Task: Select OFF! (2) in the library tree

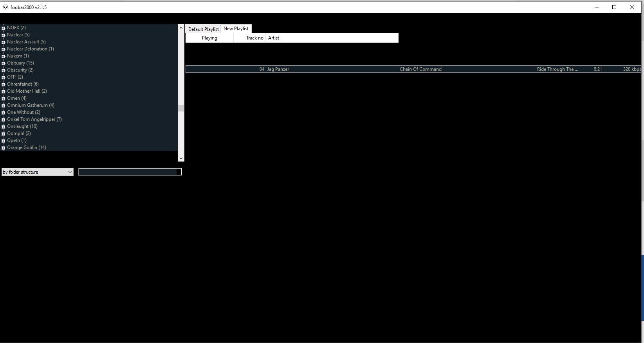Action: click(x=15, y=77)
